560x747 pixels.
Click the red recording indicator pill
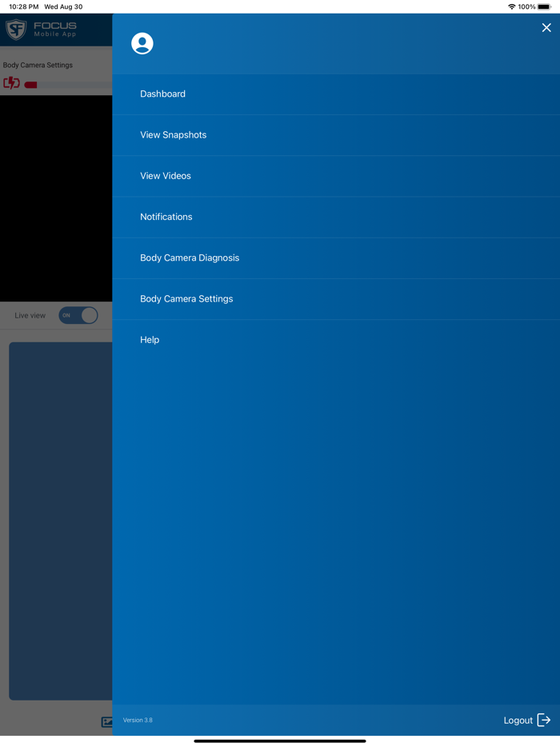coord(30,85)
